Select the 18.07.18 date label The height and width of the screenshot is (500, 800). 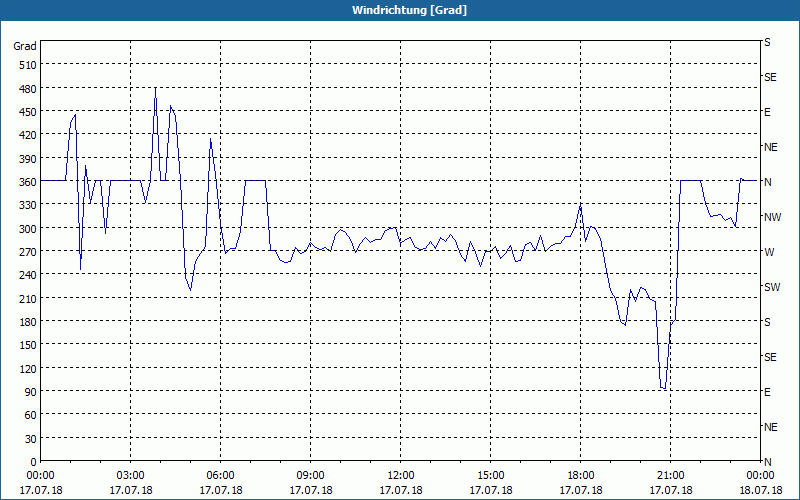coord(761,490)
